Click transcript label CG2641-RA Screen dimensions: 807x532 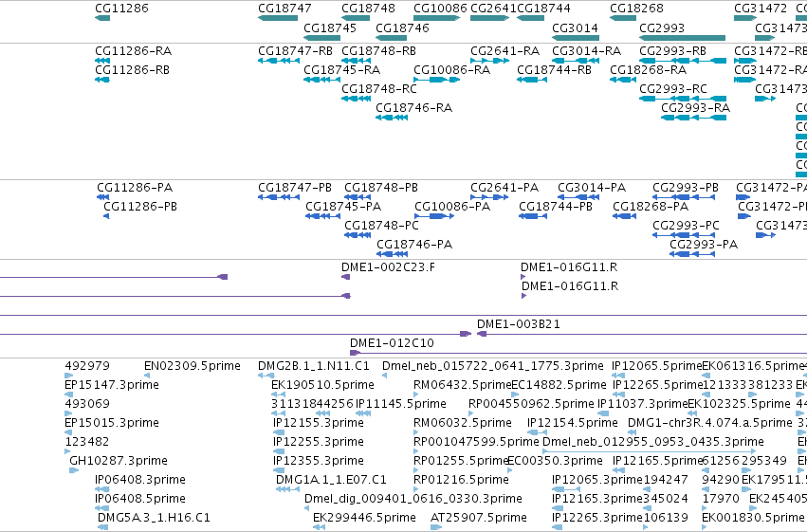tap(504, 51)
